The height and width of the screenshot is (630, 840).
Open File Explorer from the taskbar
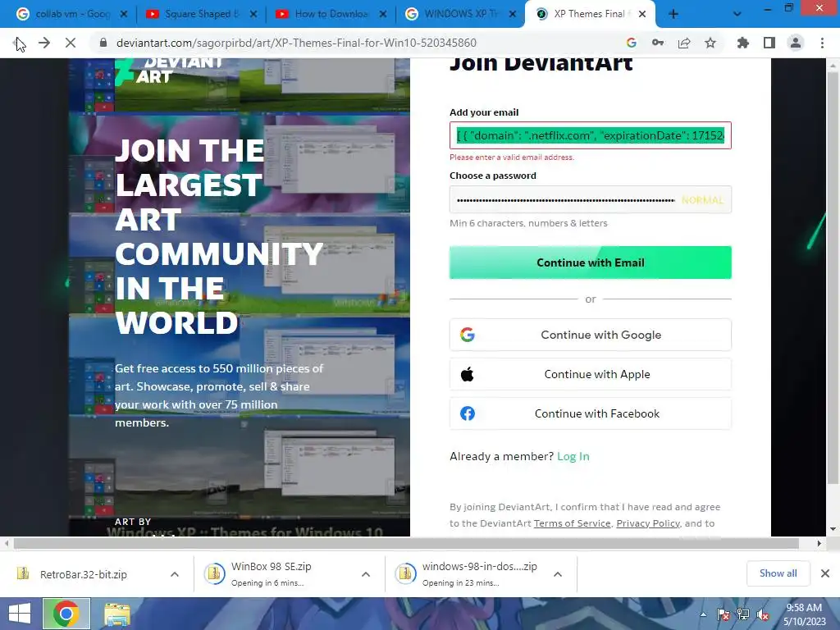pyautogui.click(x=116, y=614)
